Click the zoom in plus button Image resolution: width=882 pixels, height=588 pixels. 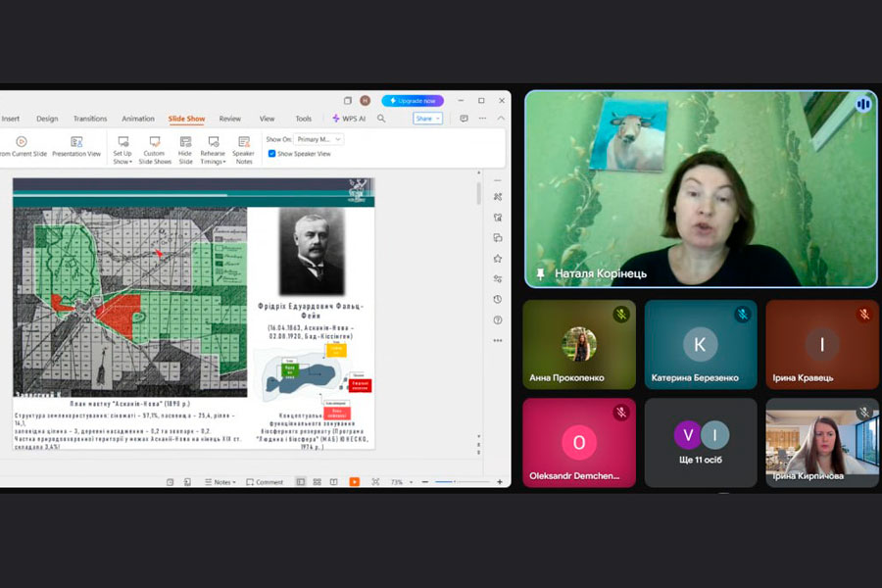[x=500, y=482]
